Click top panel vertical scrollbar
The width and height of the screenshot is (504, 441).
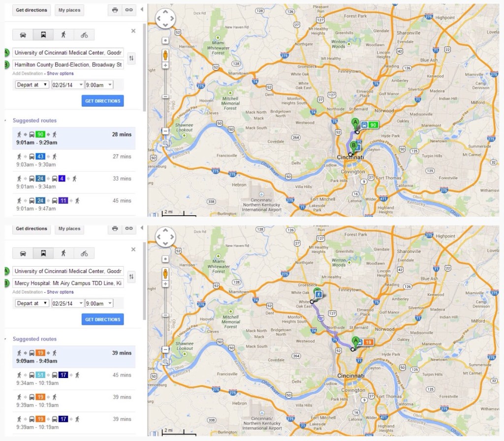(145, 67)
